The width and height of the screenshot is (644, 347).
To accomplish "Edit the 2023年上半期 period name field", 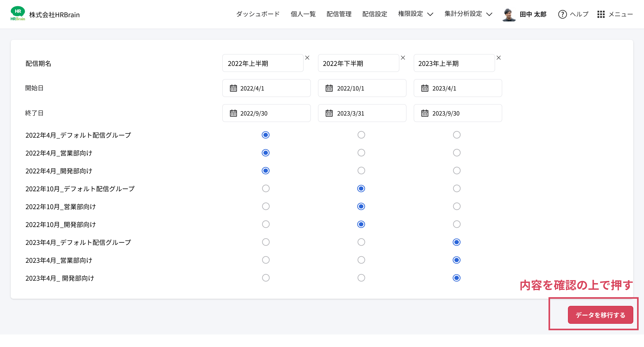I will click(x=454, y=63).
